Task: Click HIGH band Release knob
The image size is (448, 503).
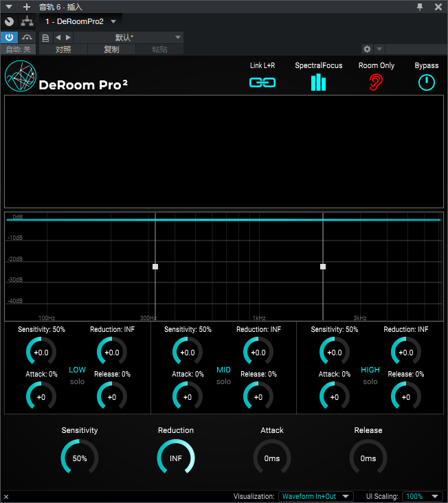Action: pos(406,396)
